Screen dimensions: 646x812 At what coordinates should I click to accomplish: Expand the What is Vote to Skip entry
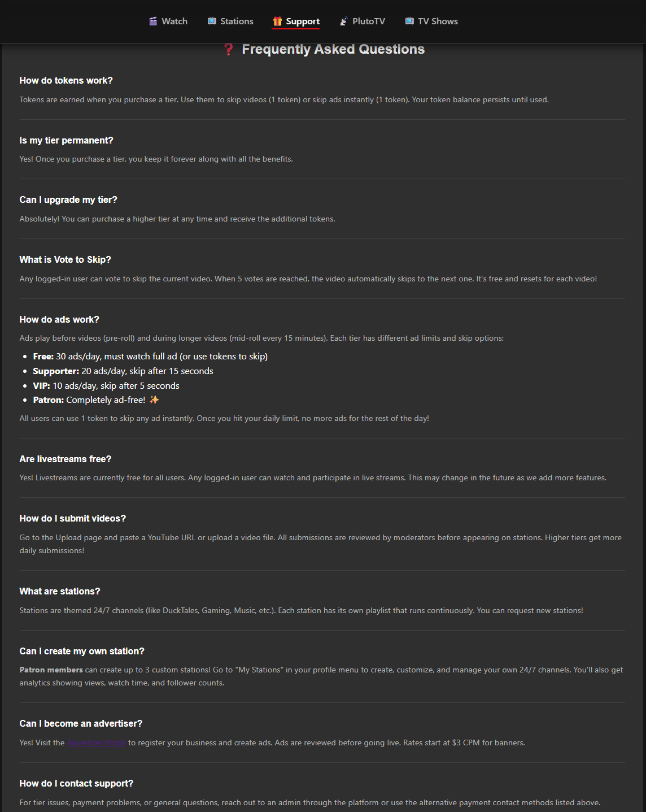[65, 259]
